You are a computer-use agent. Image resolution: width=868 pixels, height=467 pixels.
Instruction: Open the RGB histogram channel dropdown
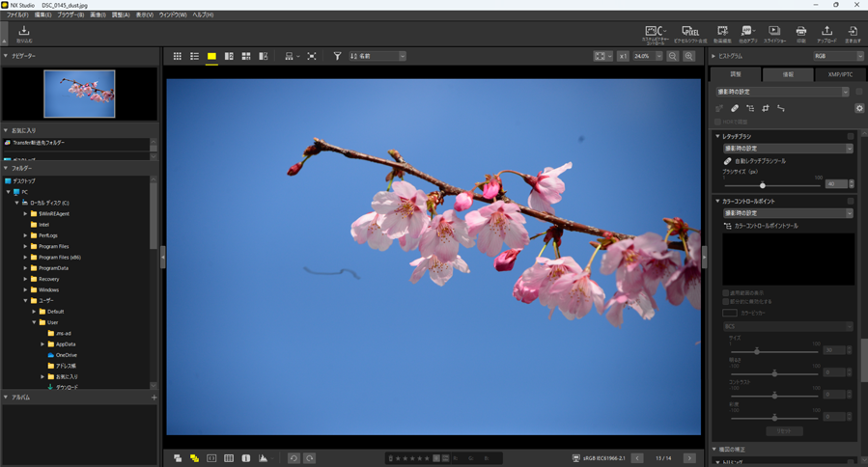[x=836, y=57]
